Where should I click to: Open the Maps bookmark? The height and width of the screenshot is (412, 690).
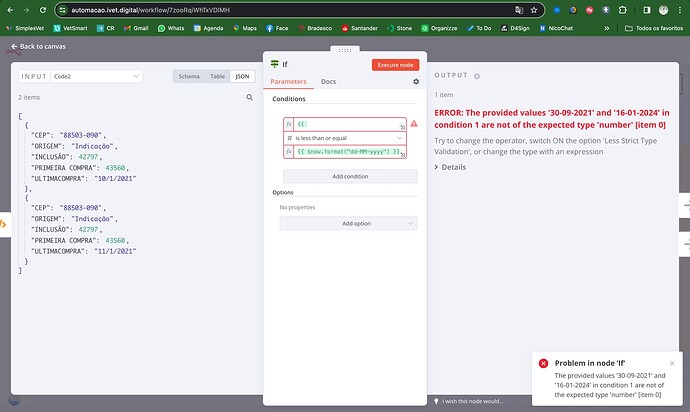point(245,28)
